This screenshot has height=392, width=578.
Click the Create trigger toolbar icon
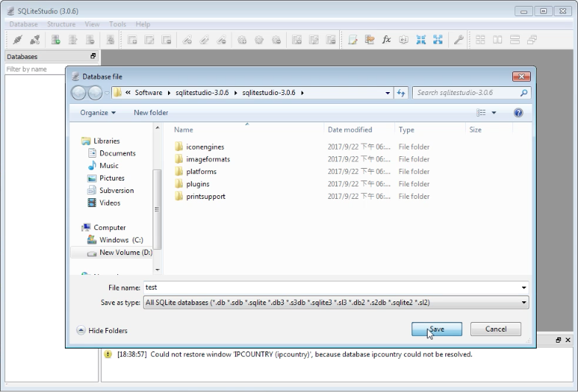point(242,40)
